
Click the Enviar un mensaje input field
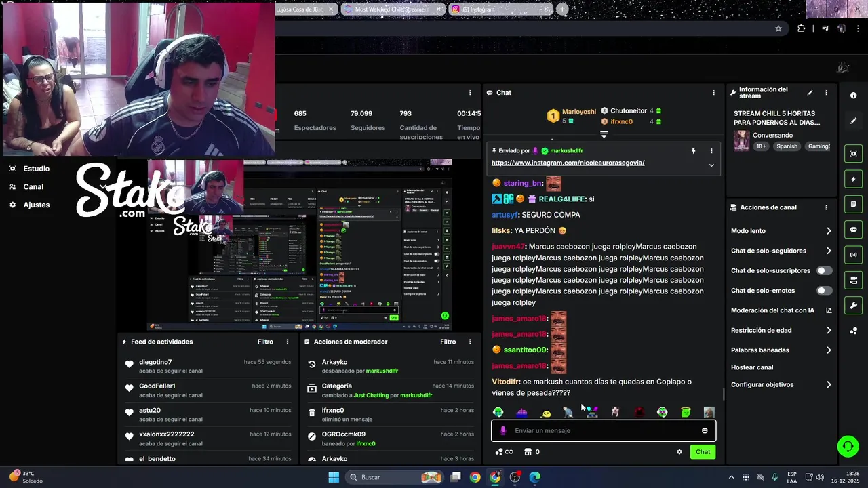604,430
